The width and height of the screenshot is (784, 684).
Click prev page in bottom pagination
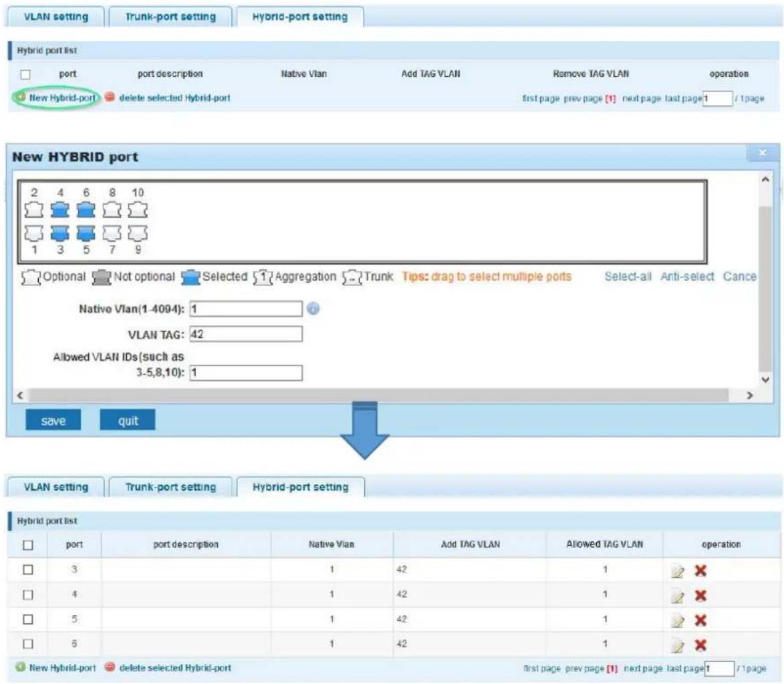pyautogui.click(x=584, y=669)
